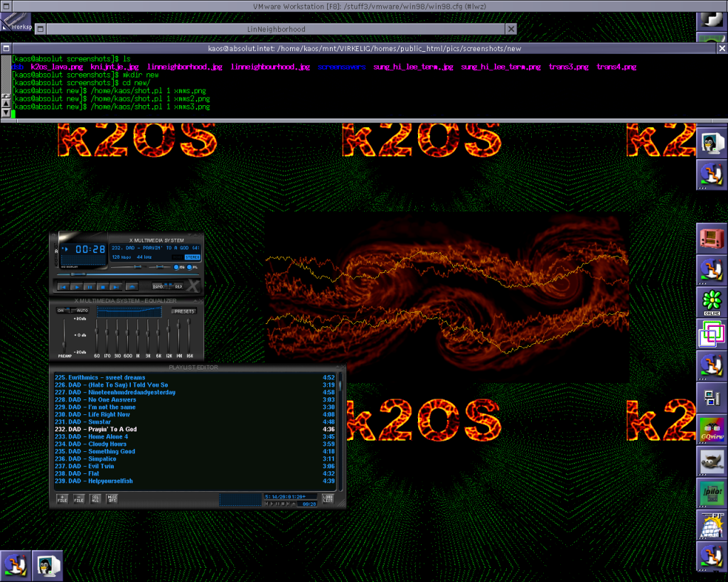The width and height of the screenshot is (728, 582).
Task: Open the pilot dock icon
Action: pos(712,493)
